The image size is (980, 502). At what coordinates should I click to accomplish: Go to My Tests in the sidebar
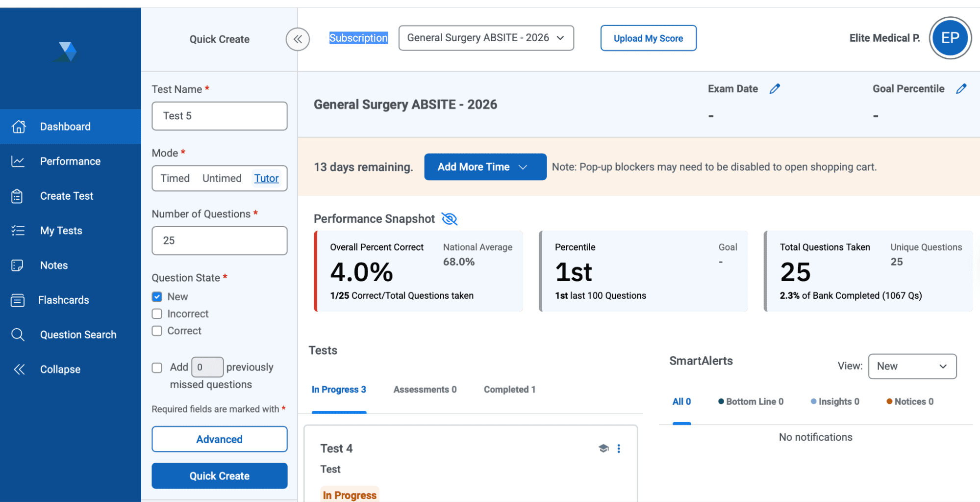click(x=61, y=230)
